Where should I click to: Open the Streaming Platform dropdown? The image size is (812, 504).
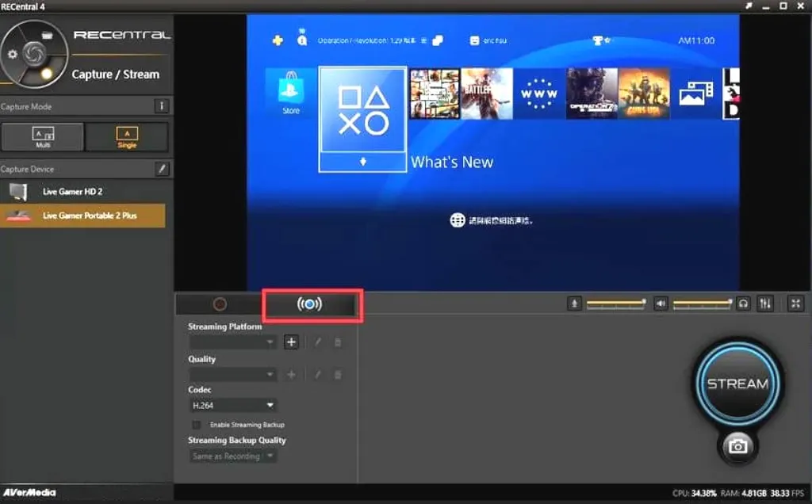[232, 342]
